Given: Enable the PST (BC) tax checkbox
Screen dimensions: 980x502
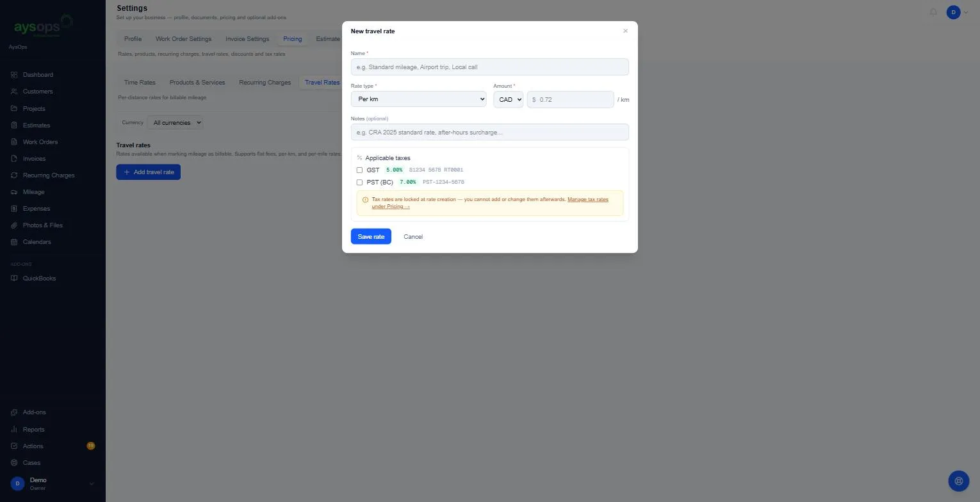Looking at the screenshot, I should 359,182.
